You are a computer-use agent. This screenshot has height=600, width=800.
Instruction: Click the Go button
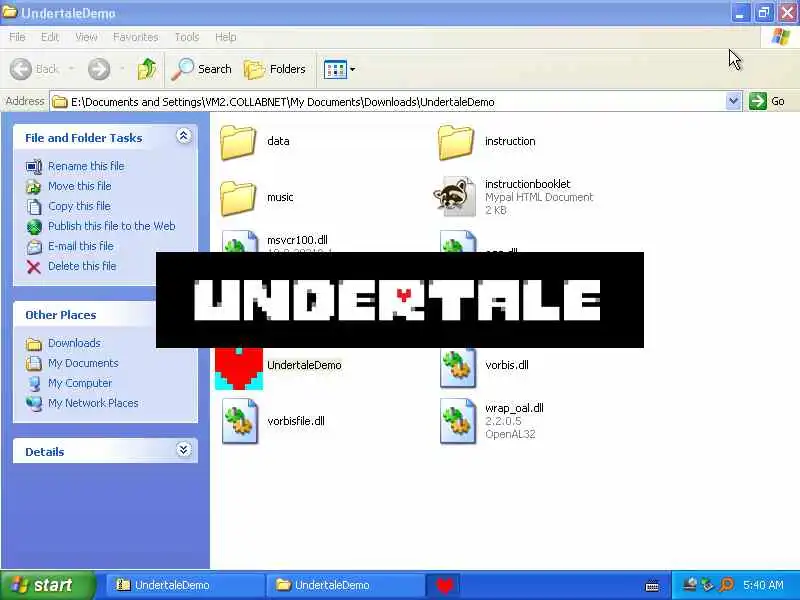click(767, 101)
